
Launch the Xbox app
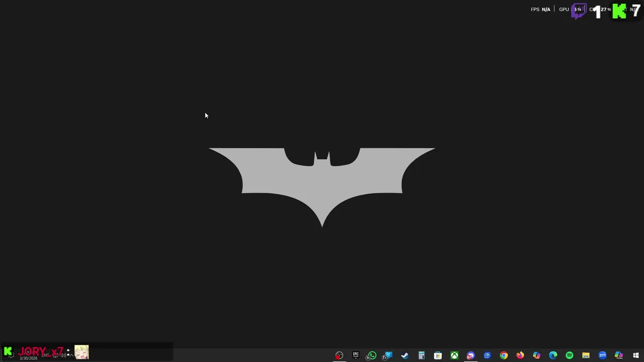[x=454, y=355]
